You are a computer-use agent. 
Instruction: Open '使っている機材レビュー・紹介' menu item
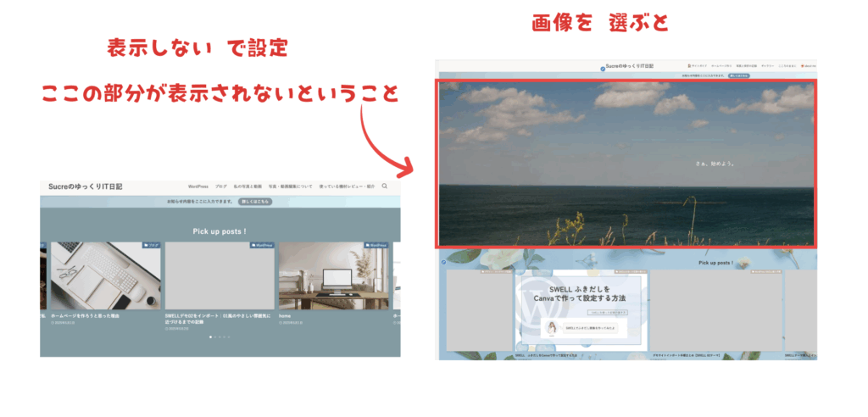pyautogui.click(x=348, y=186)
